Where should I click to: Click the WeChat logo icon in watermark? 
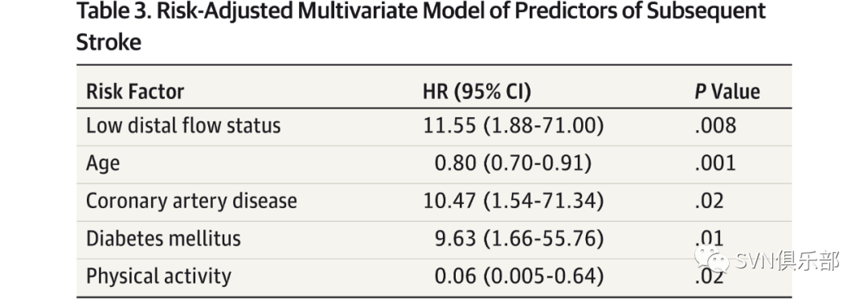(x=712, y=260)
